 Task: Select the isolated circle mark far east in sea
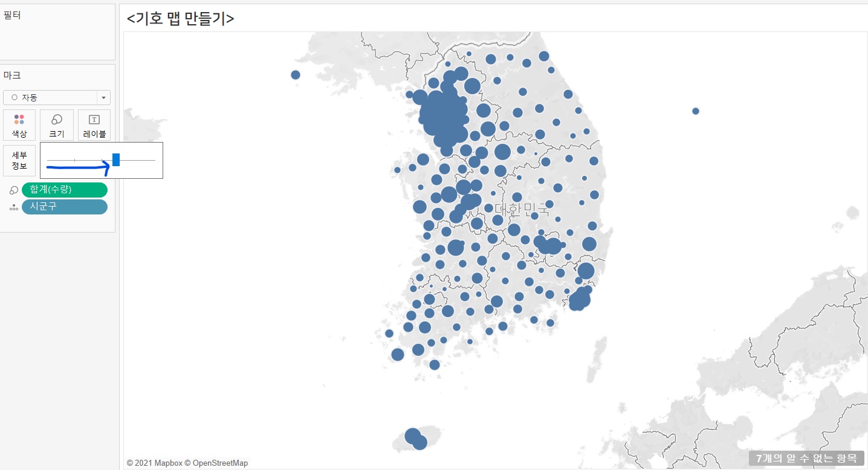tap(696, 111)
